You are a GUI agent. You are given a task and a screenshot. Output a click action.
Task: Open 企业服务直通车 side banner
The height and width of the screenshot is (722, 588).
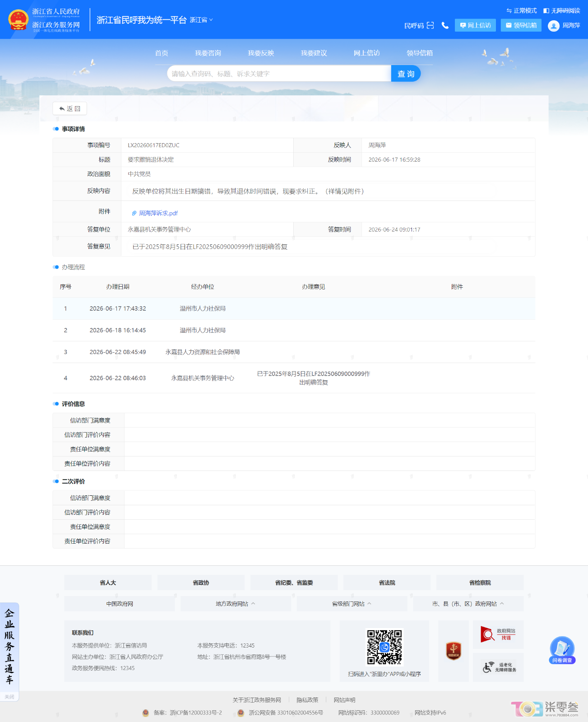click(9, 647)
